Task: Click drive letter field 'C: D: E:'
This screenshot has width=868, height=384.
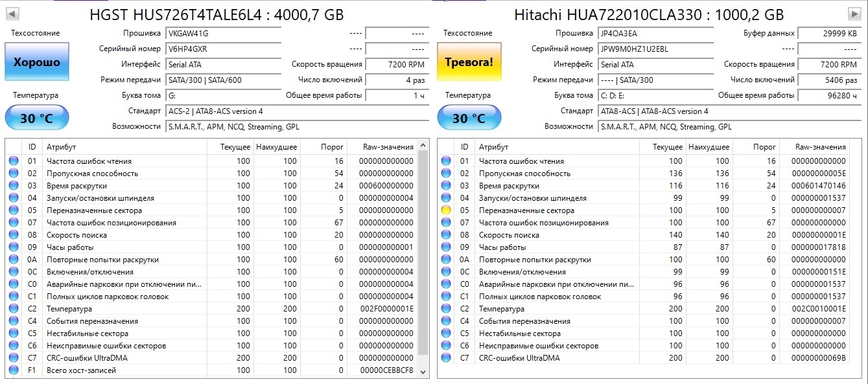Action: click(x=655, y=96)
